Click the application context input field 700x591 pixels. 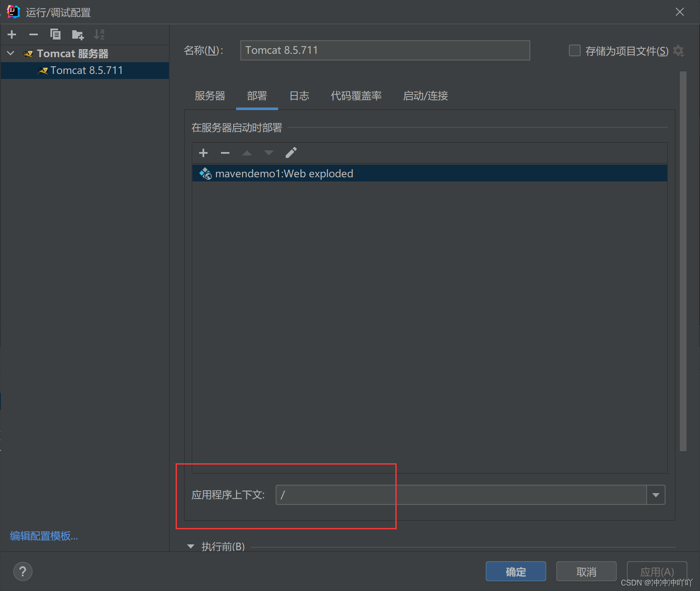461,495
